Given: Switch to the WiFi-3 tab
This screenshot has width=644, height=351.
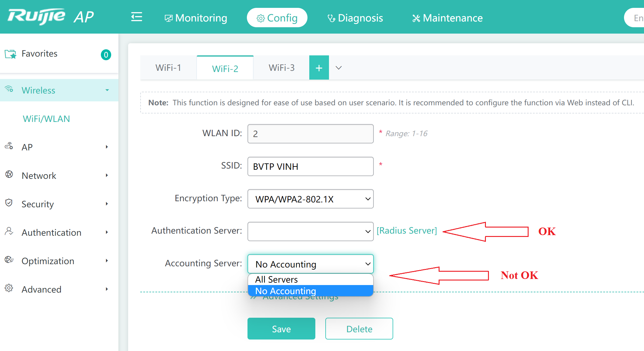Looking at the screenshot, I should [x=281, y=68].
